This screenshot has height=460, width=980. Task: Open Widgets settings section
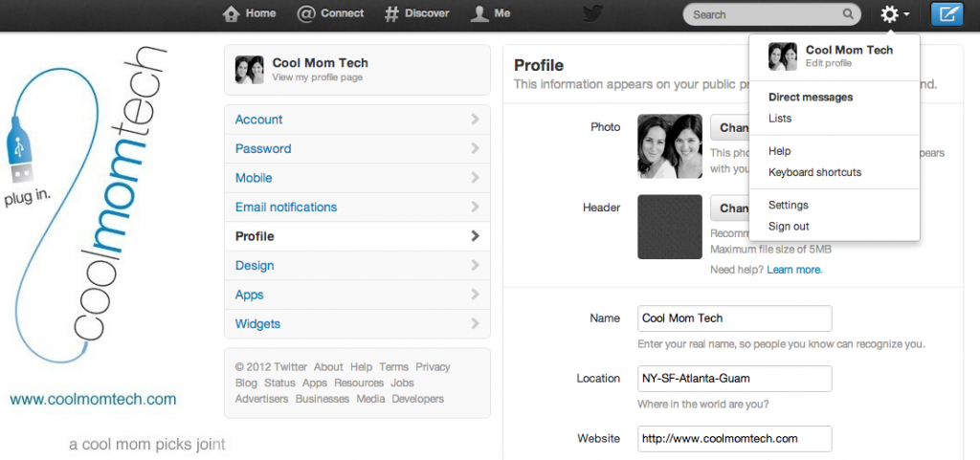(x=357, y=324)
